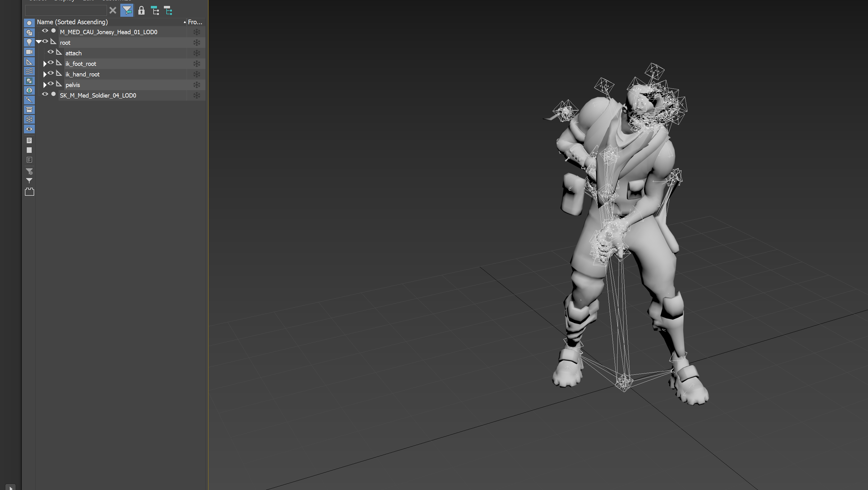Click Display None solid square icon

point(29,150)
